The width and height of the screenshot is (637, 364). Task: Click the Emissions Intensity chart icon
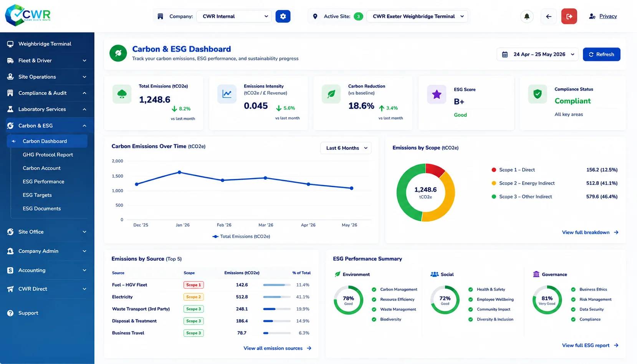coord(227,94)
